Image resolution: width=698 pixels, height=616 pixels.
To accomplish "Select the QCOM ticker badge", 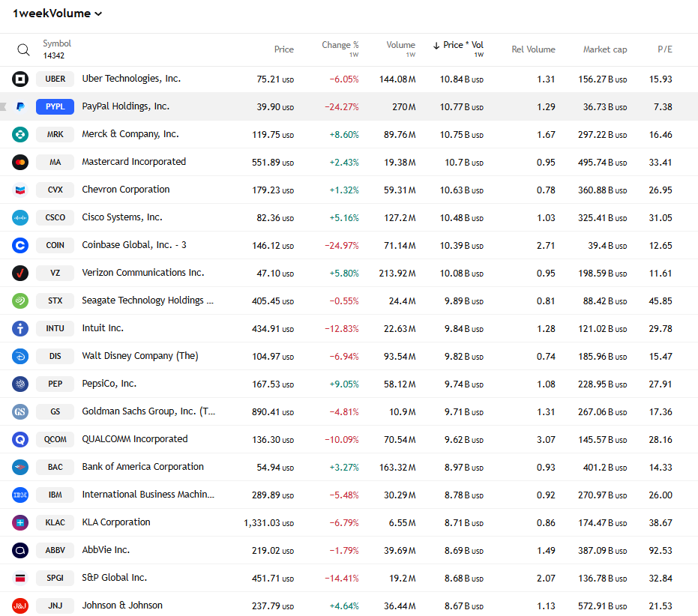I will 55,439.
